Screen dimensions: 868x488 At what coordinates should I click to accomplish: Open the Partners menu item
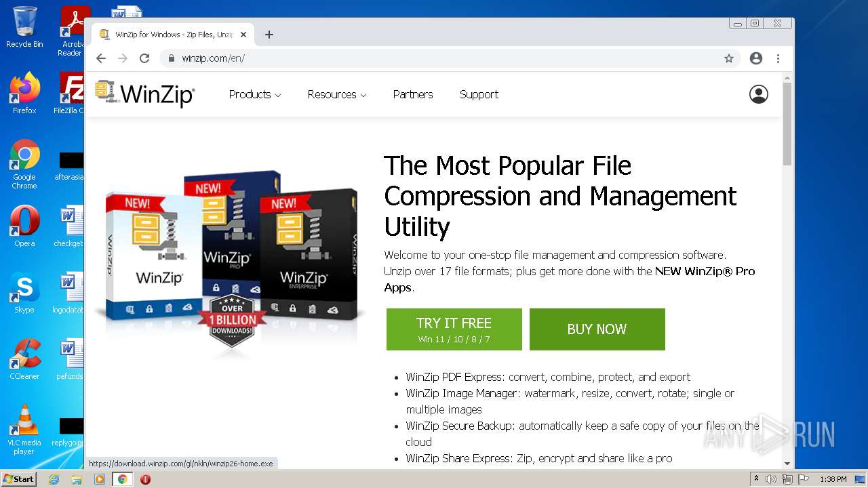(x=413, y=94)
